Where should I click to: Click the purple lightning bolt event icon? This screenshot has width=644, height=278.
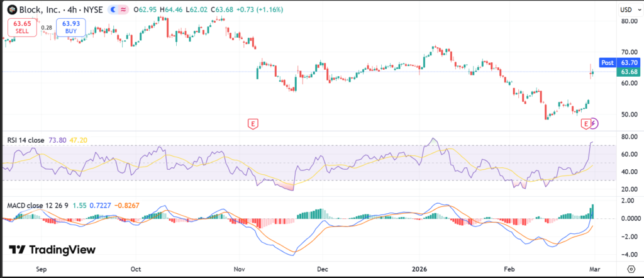point(595,123)
